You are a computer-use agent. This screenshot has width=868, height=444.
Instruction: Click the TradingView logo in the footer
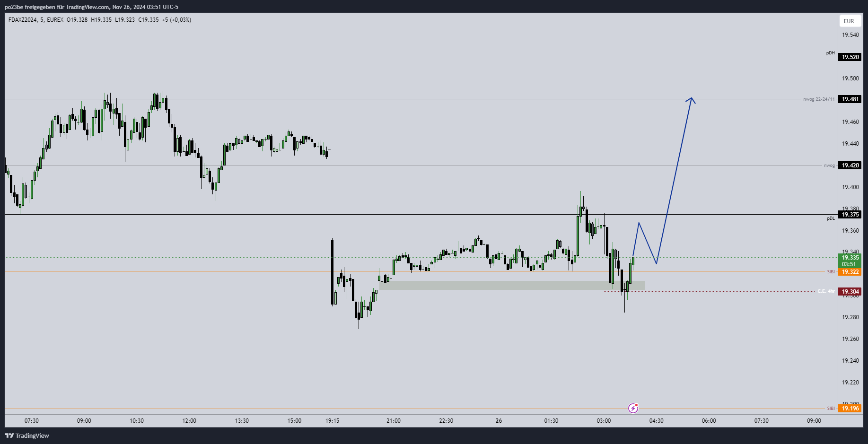[27, 435]
